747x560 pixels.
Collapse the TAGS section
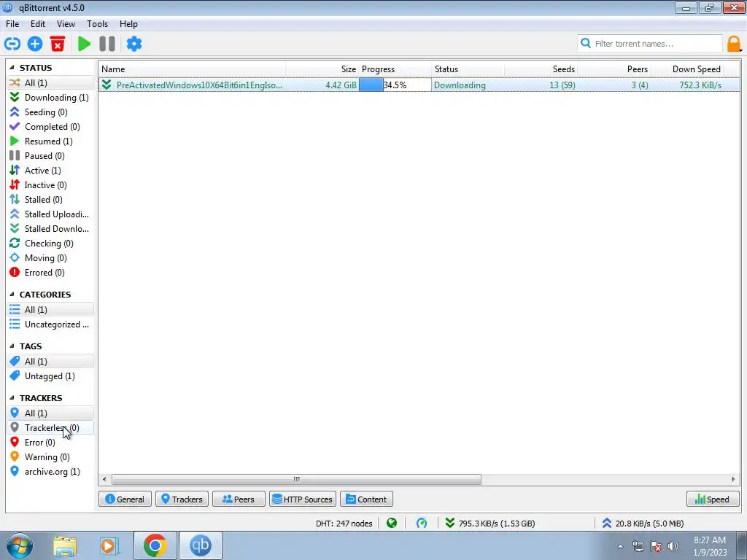[x=12, y=346]
